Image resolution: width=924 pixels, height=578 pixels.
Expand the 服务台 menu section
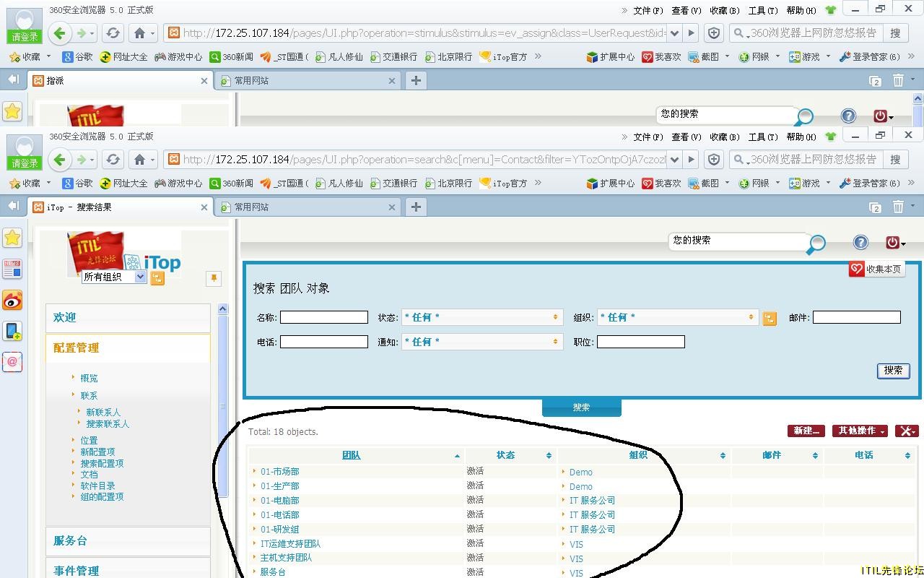(128, 540)
